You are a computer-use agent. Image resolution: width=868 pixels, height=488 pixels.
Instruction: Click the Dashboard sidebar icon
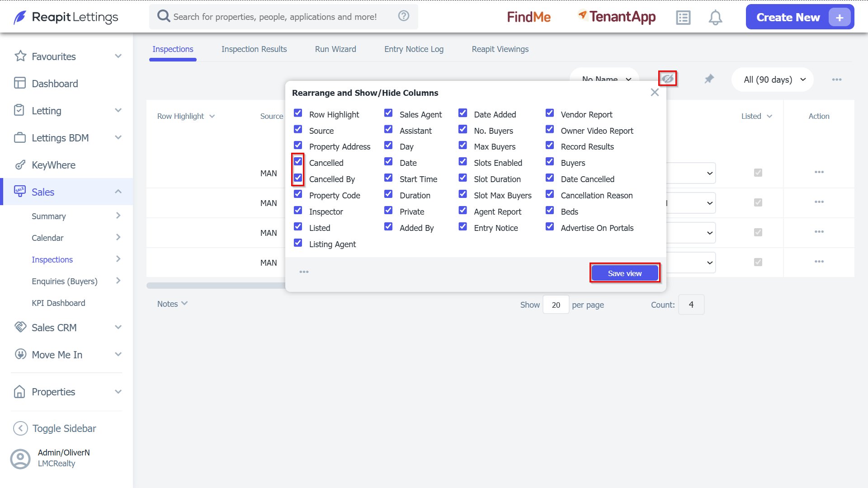point(20,83)
